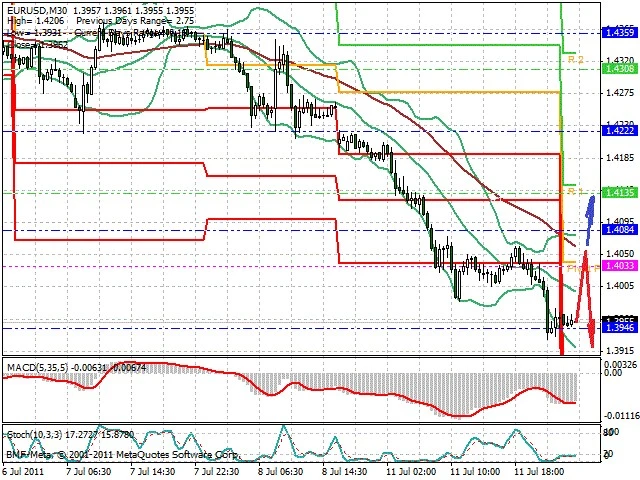This screenshot has height=480, width=640.
Task: Click the 7 Jul 14:30 time marker
Action: 153,471
